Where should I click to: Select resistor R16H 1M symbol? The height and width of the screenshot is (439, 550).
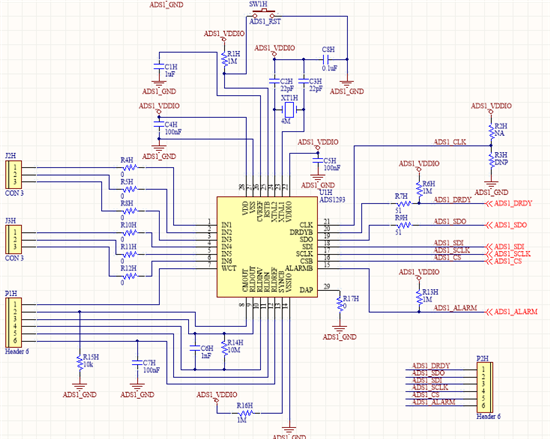click(246, 413)
